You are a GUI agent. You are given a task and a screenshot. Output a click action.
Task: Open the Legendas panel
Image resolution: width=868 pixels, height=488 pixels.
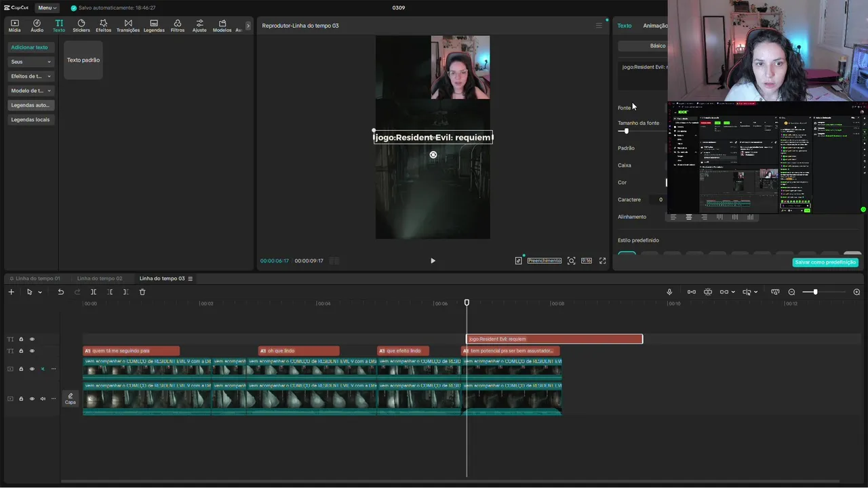[154, 26]
